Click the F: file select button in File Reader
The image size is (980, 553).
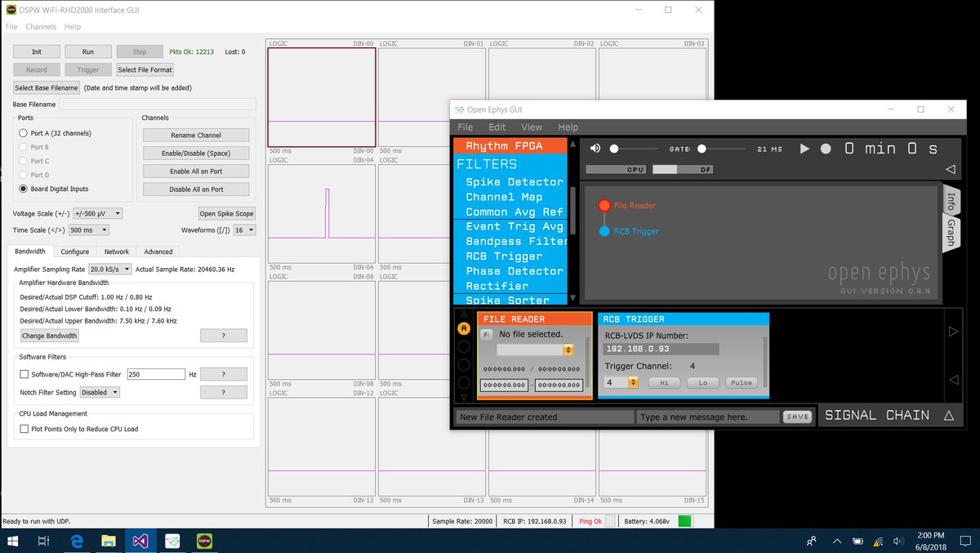click(486, 335)
